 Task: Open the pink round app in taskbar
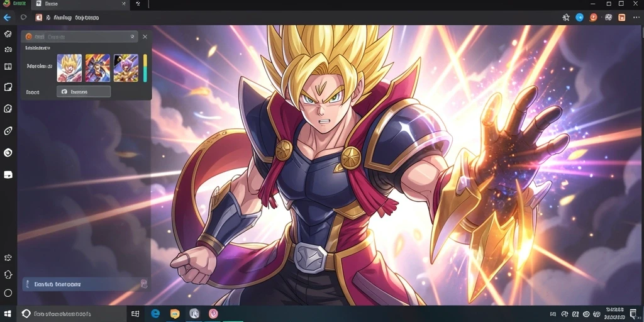pyautogui.click(x=213, y=314)
